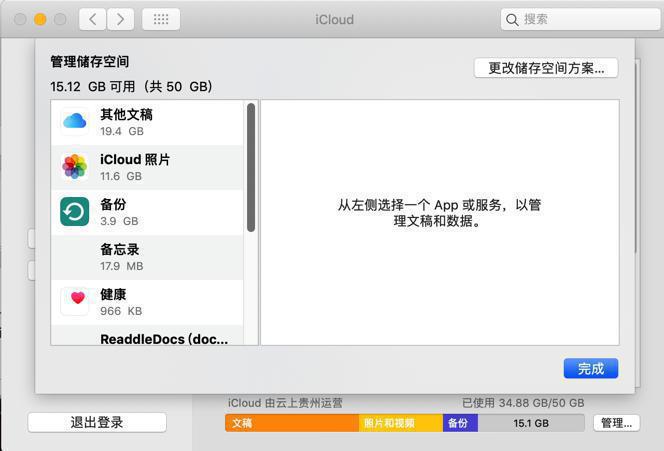Image resolution: width=664 pixels, height=451 pixels.
Task: Select the ReaddleDocs row
Action: point(147,335)
